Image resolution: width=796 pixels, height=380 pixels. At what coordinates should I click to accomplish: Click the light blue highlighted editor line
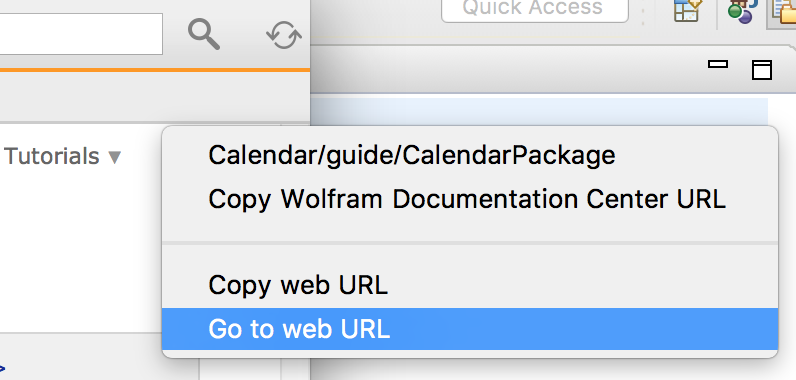point(539,111)
